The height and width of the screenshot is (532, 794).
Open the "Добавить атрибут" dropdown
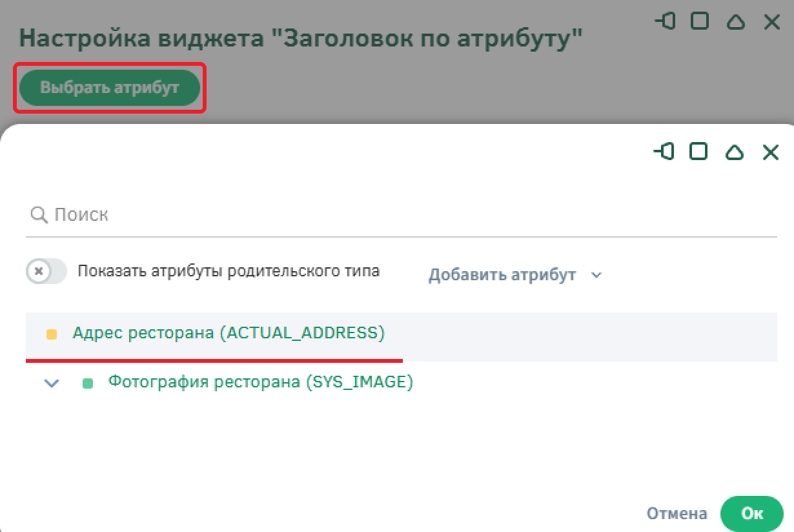coord(502,275)
